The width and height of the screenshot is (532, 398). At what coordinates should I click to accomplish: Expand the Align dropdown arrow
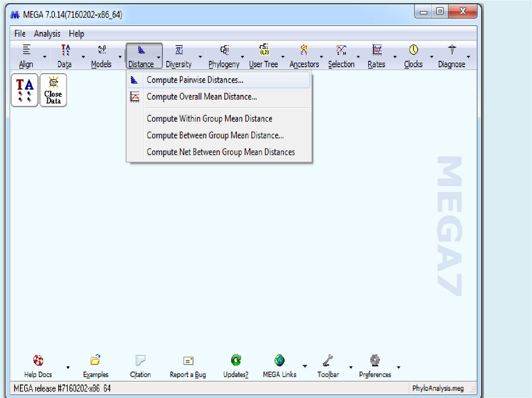coord(45,57)
